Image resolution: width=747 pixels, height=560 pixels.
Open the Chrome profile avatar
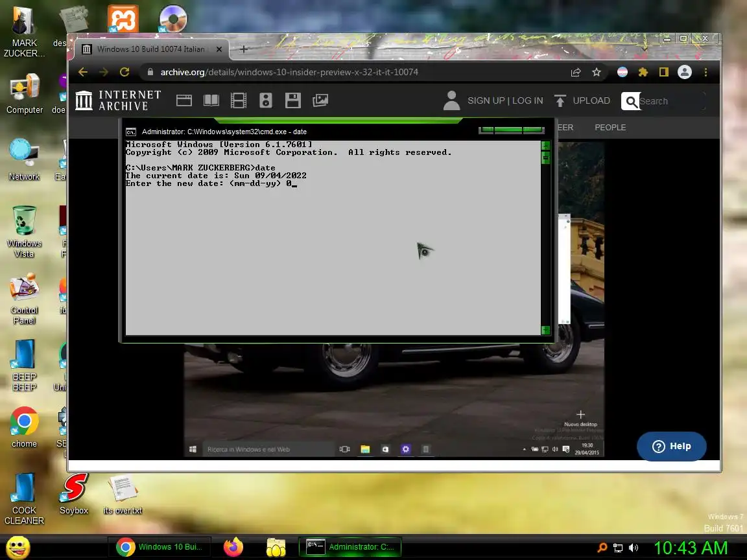(685, 72)
